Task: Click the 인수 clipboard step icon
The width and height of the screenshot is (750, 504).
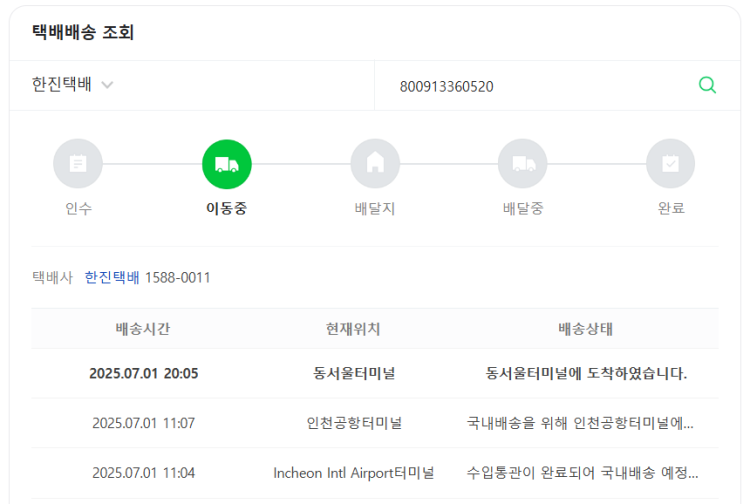Action: pyautogui.click(x=78, y=164)
